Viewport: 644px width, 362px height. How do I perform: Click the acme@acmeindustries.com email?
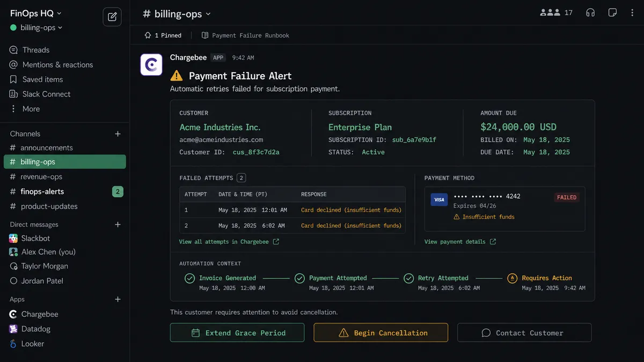pos(221,140)
